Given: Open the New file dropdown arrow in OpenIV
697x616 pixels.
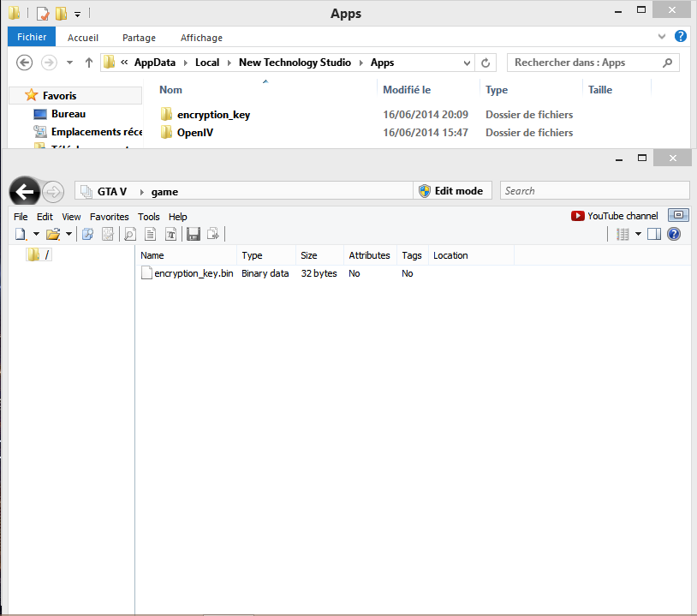Looking at the screenshot, I should pyautogui.click(x=37, y=234).
